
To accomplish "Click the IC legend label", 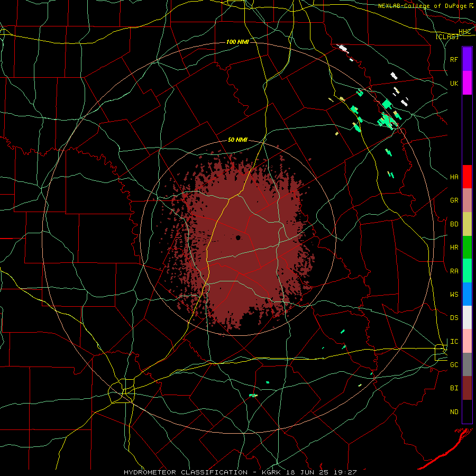I will click(x=454, y=342).
